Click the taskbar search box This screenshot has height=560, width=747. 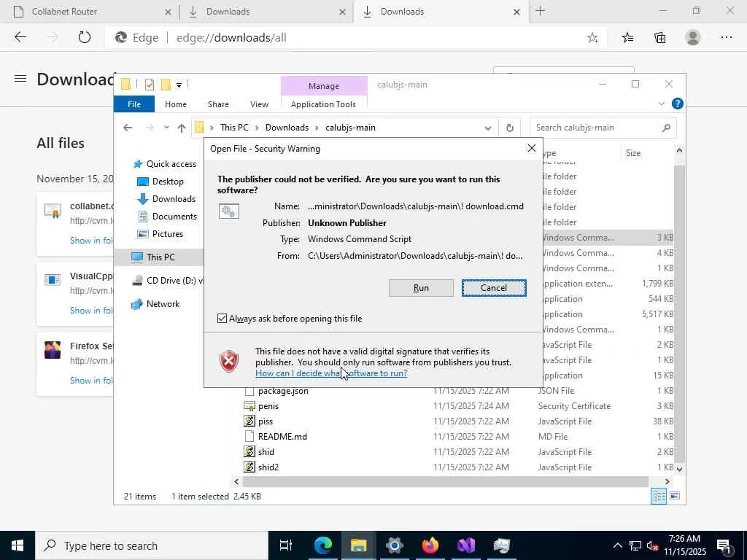(152, 545)
